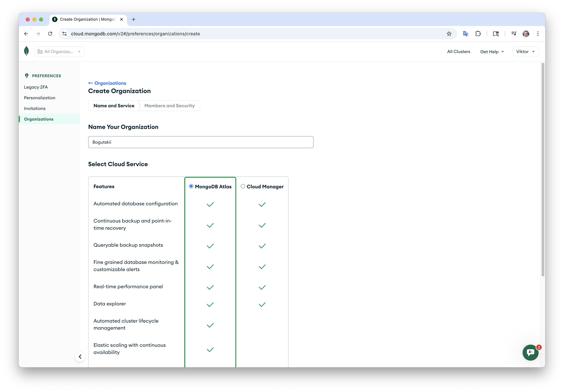Open Invitations in preferences sidebar
The image size is (564, 392).
(35, 108)
